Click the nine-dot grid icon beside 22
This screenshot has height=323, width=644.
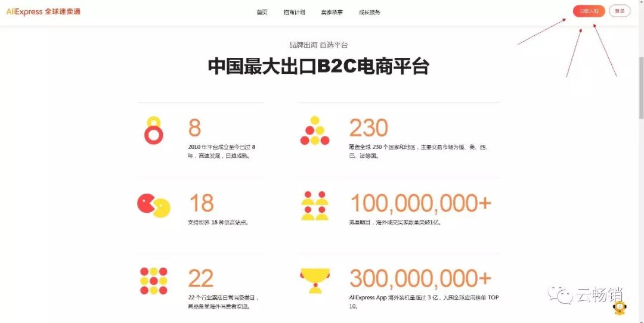tap(154, 281)
